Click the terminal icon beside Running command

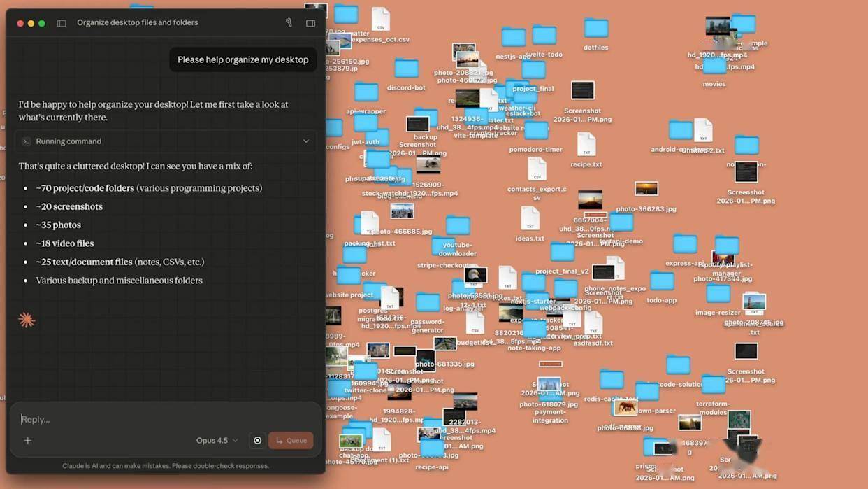pyautogui.click(x=26, y=141)
